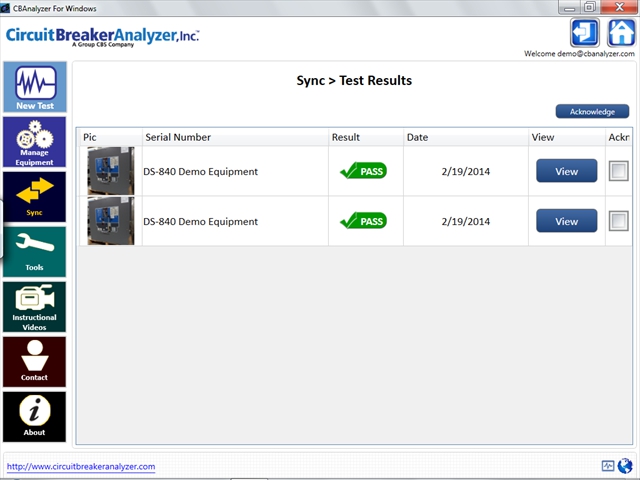Screen dimensions: 640x480
Task: Open the New Test sidebar tile
Action: point(35,87)
